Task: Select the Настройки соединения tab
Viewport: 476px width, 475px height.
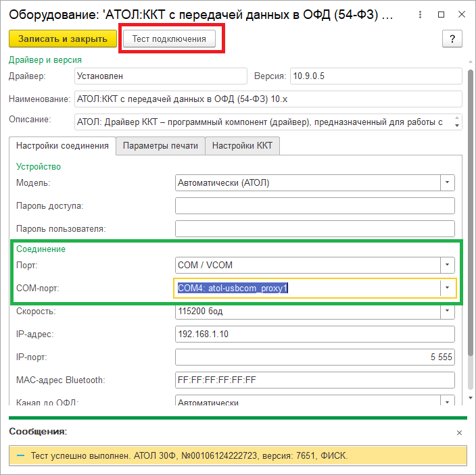Action: (62, 146)
